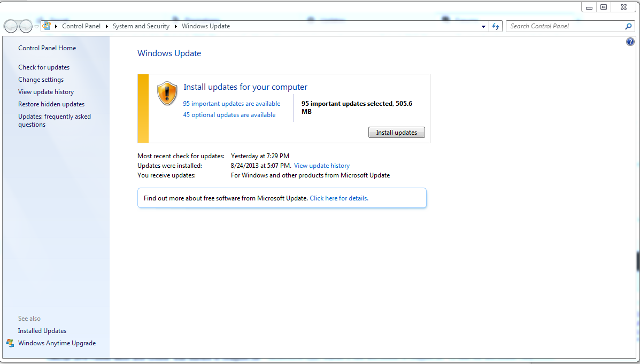
Task: Expand the arrow after Control Panel breadcrumb
Action: (x=106, y=27)
